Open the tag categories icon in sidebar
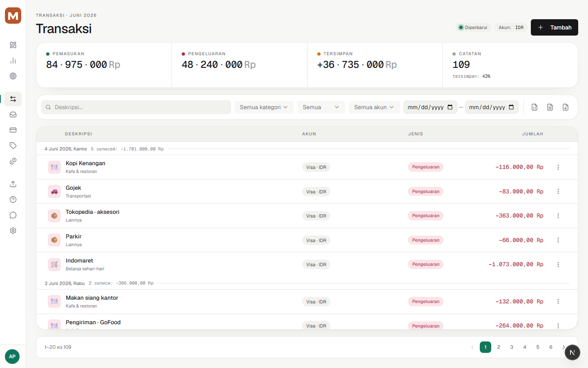This screenshot has width=588, height=368. point(13,146)
